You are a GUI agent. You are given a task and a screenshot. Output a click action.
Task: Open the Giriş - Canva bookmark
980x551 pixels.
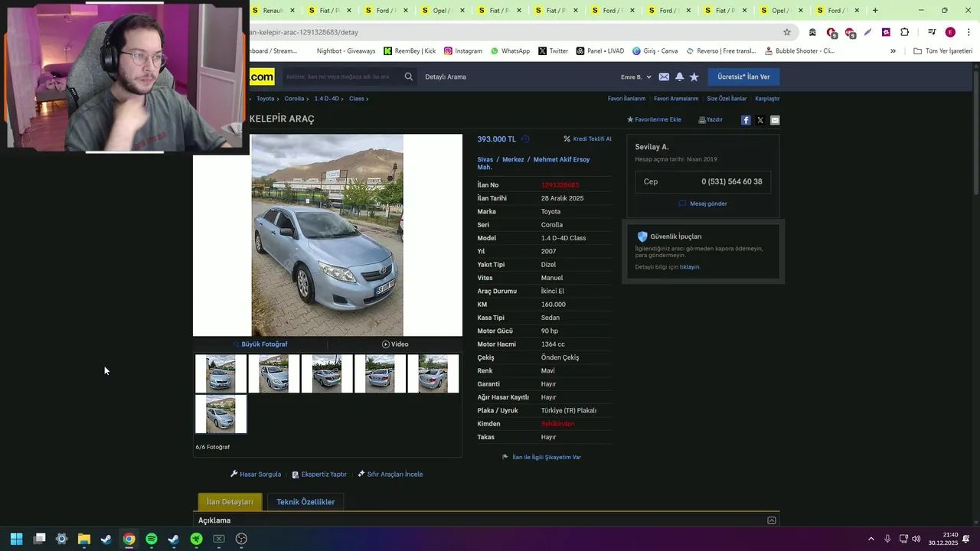[x=655, y=51]
